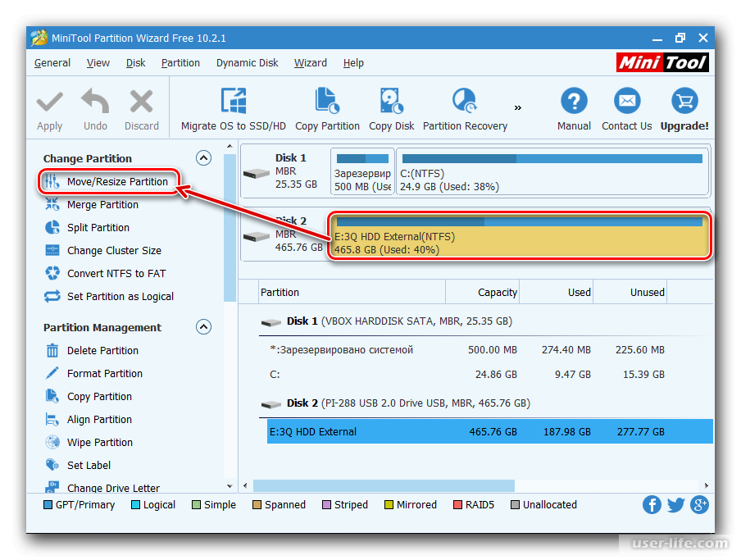Image resolution: width=741 pixels, height=560 pixels.
Task: Open the Twitter social icon
Action: (675, 505)
